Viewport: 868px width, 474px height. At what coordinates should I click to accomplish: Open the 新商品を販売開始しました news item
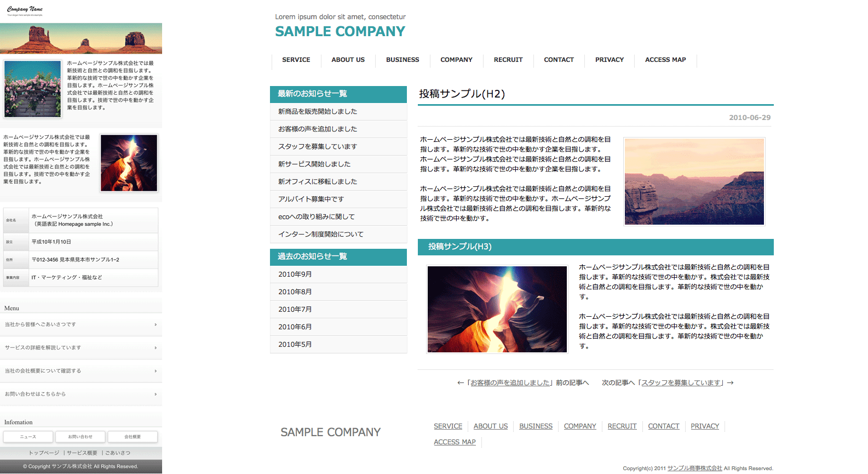[318, 112]
